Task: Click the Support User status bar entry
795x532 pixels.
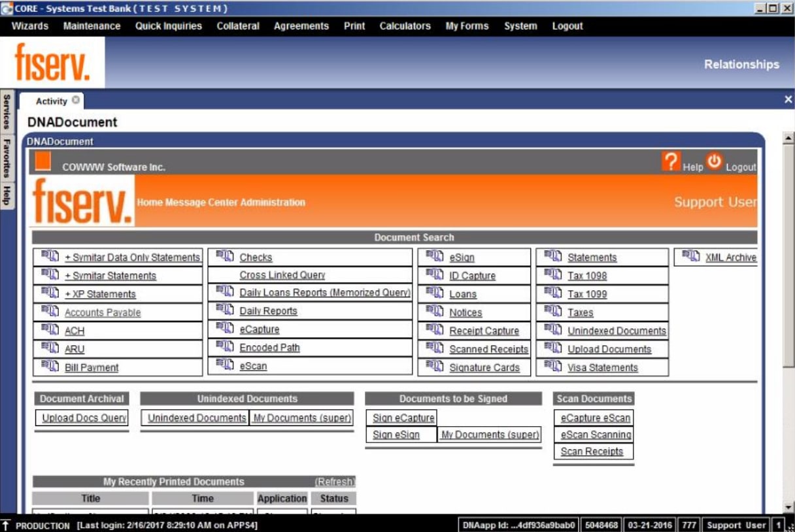Action: point(736,525)
